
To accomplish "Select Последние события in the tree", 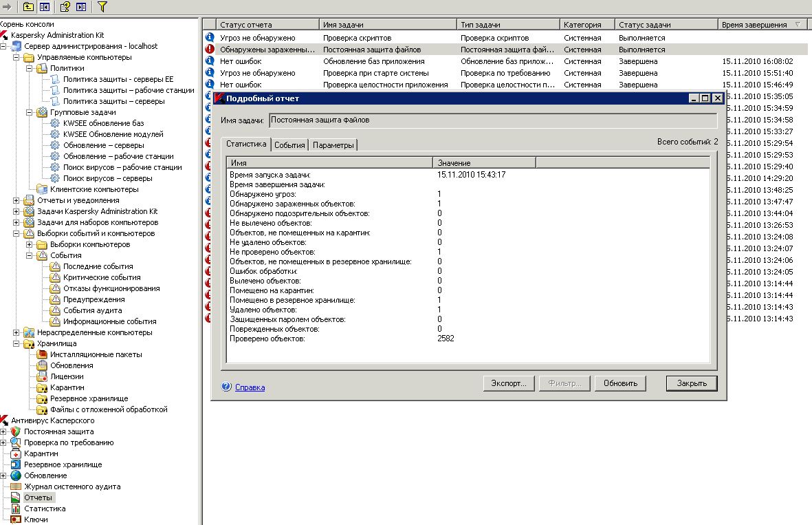I will [98, 266].
